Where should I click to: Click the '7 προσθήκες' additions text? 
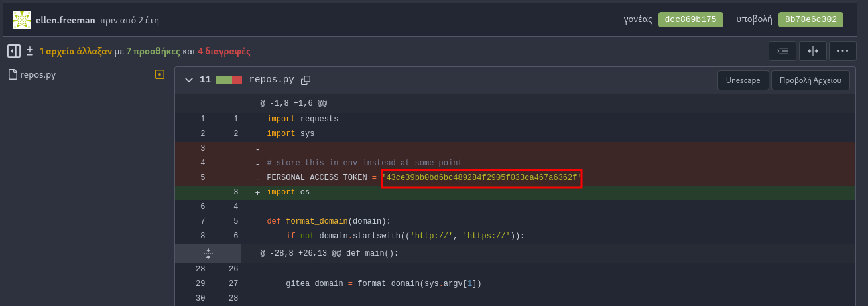pos(153,51)
